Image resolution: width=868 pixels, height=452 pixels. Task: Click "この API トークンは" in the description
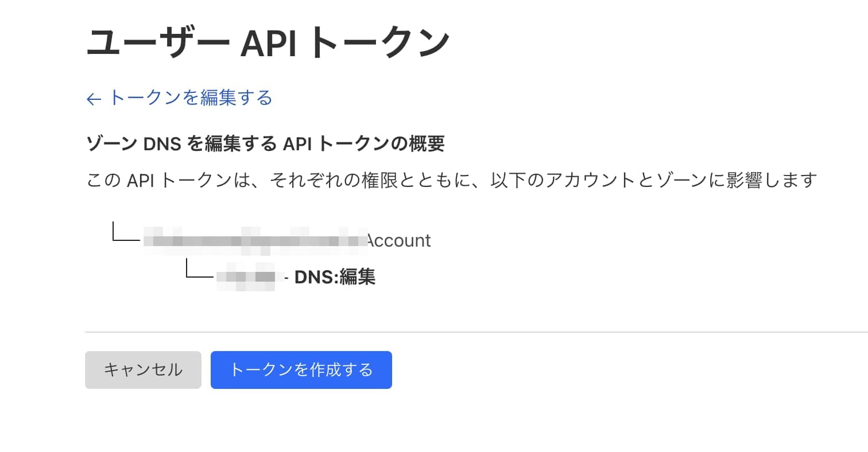[x=164, y=181]
